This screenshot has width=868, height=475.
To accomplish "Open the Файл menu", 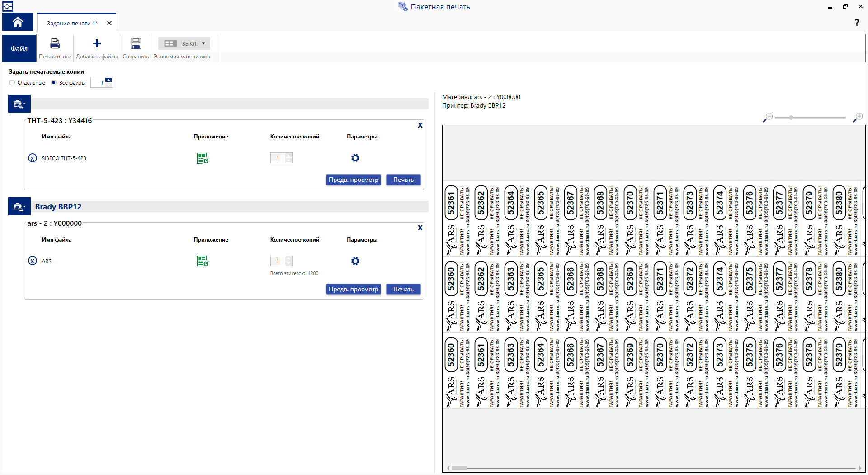I will coord(19,48).
